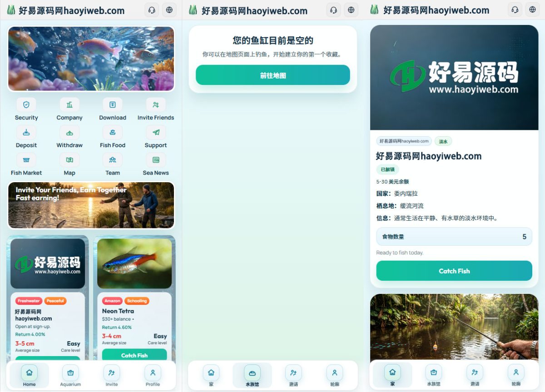
Task: Click 'Return 4.60%' text
Action: 117,327
